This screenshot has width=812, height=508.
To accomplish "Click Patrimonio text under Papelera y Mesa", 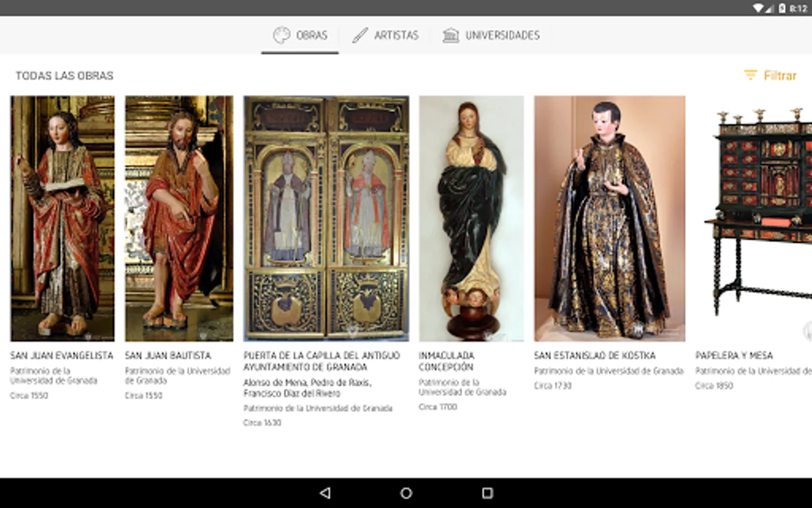I will pos(753,371).
